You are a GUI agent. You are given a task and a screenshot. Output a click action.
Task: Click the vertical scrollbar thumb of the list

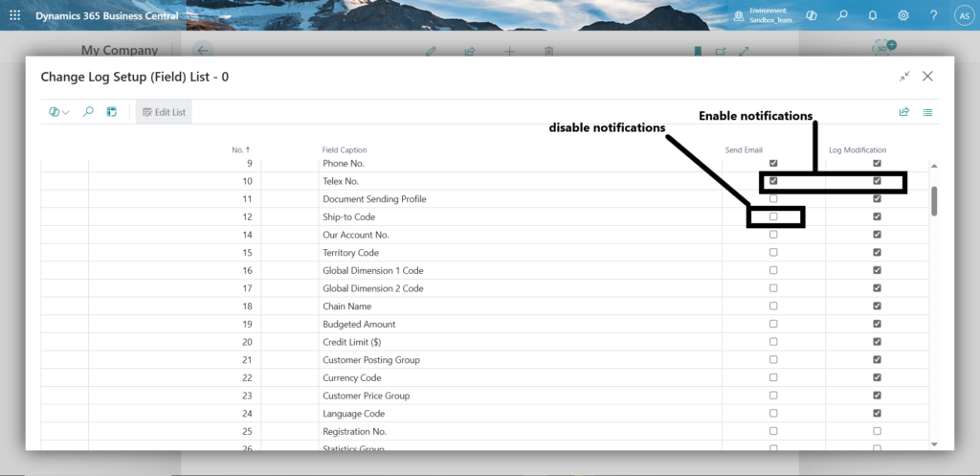(934, 200)
